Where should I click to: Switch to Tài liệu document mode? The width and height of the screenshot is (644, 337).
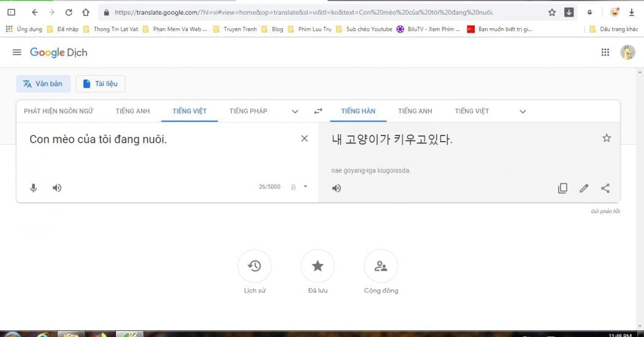click(101, 84)
